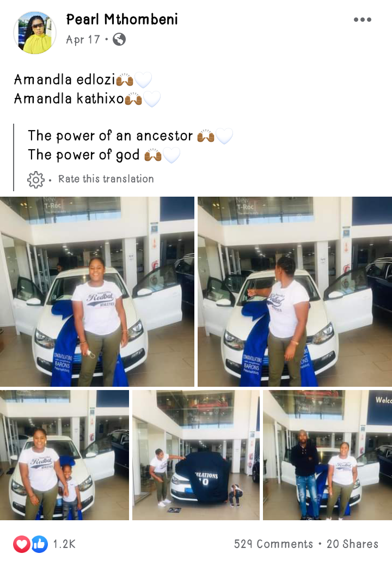The width and height of the screenshot is (392, 566).
Task: Open photo of man and woman by car
Action: 327,455
